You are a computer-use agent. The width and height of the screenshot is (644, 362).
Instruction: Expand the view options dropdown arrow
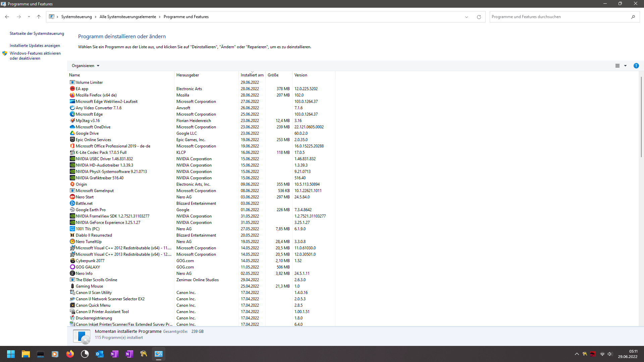click(625, 66)
